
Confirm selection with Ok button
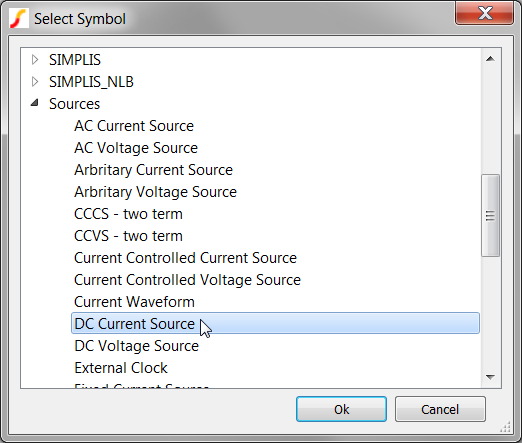[341, 409]
